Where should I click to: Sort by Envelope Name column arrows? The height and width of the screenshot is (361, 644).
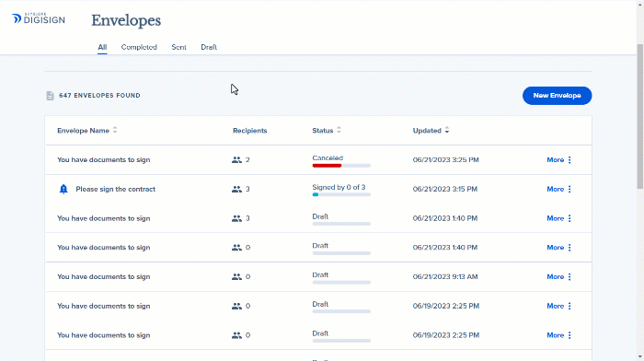[x=115, y=130]
